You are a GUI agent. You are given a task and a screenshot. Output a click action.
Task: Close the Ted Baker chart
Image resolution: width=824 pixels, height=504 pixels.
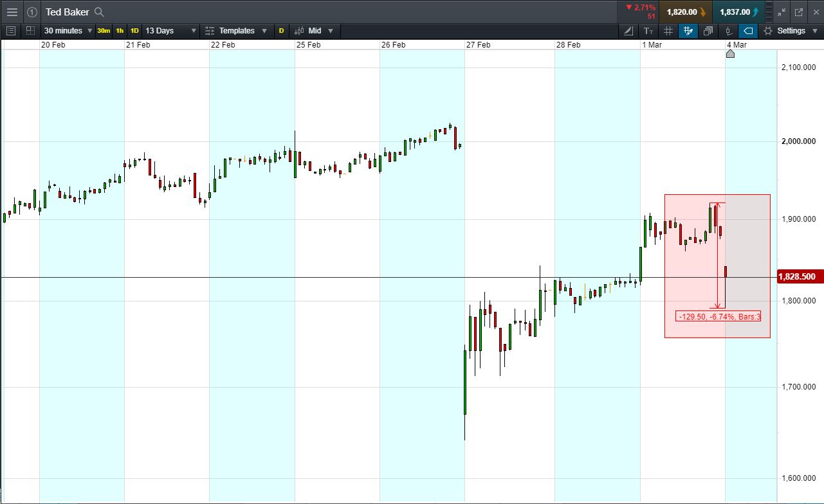coord(816,12)
